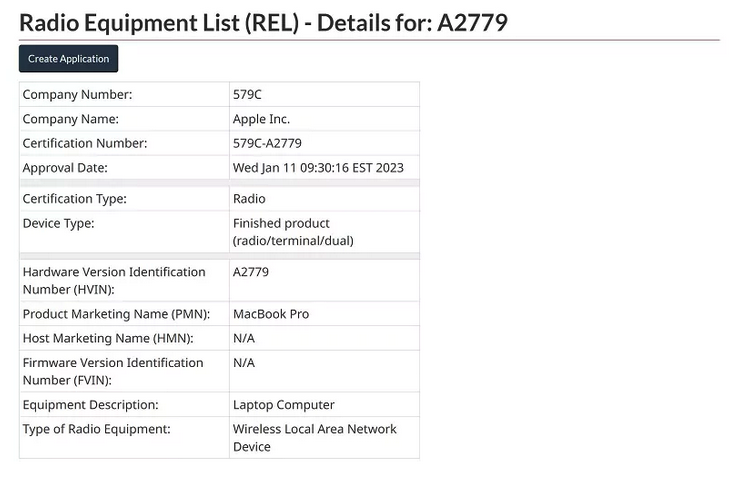Image resolution: width=748 pixels, height=479 pixels.
Task: Select the certification type value 'Radio'
Action: pyautogui.click(x=249, y=198)
